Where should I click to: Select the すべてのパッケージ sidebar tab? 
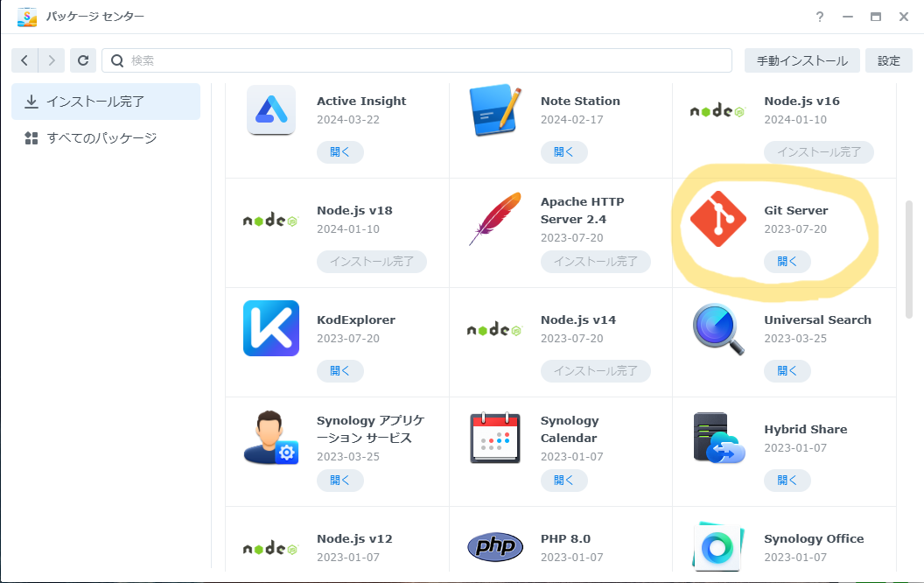(x=106, y=138)
